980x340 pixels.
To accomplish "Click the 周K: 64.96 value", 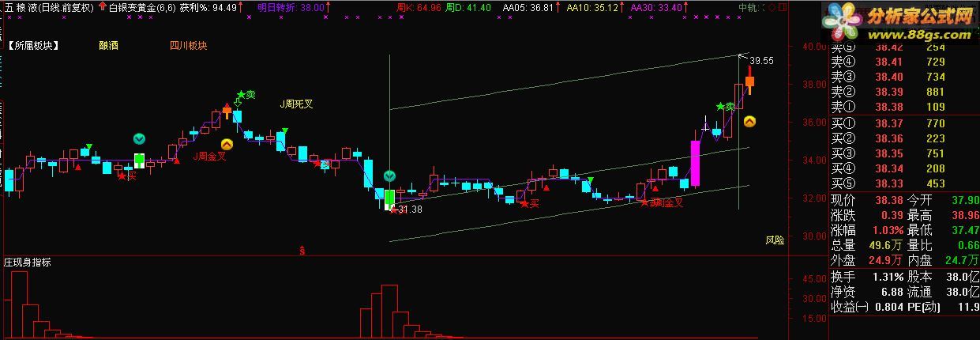I will (418, 7).
